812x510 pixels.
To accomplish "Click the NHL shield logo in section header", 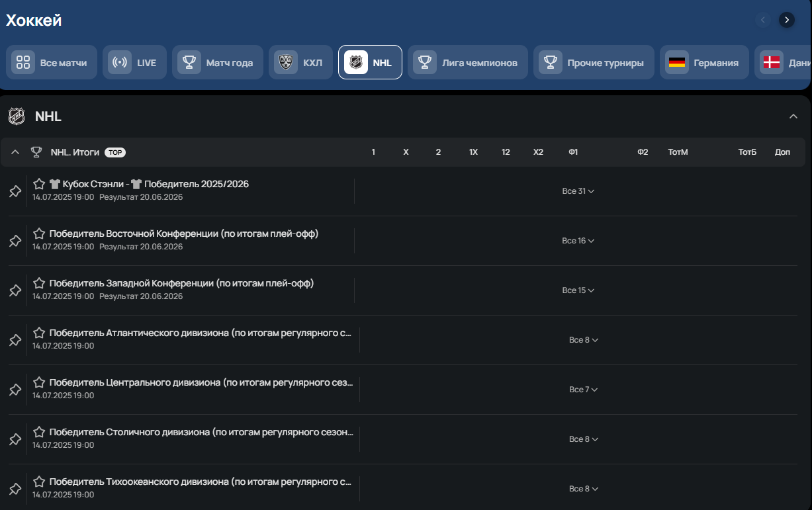I will (x=17, y=116).
